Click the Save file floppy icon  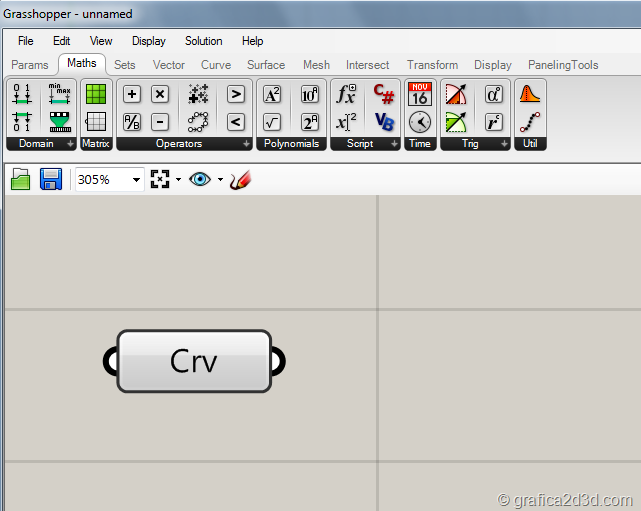[x=51, y=180]
